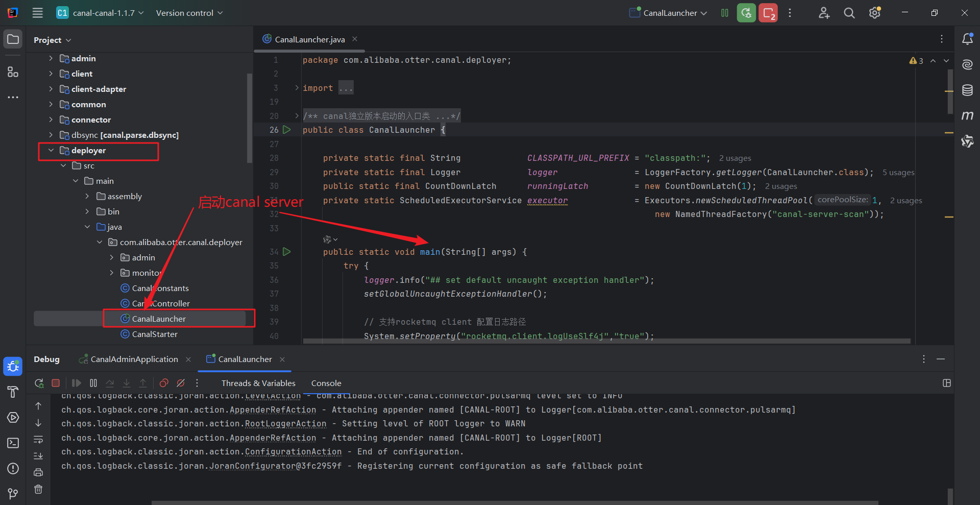
Task: Expand the assembly folder
Action: [x=87, y=196]
